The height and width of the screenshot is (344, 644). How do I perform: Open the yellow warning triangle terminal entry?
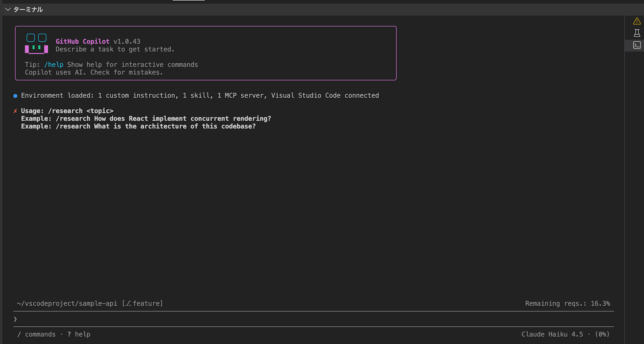(x=637, y=21)
